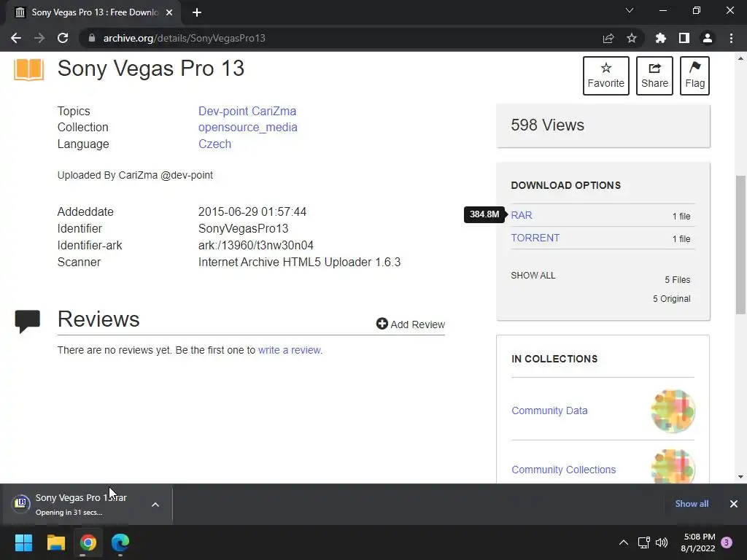The width and height of the screenshot is (747, 560).
Task: Click the Add Review plus icon
Action: click(x=382, y=324)
